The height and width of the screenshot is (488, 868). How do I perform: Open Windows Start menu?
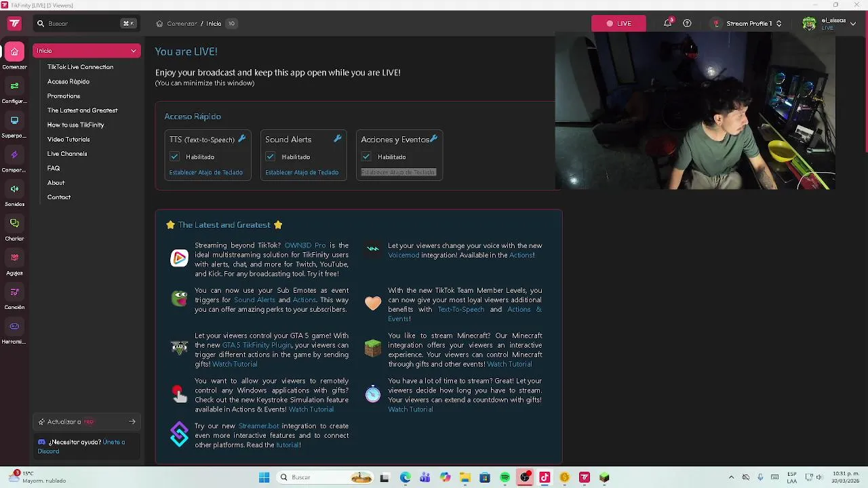click(264, 478)
